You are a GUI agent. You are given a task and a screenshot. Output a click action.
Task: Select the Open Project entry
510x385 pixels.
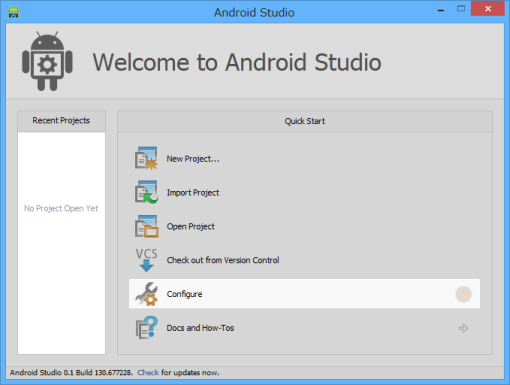point(191,226)
